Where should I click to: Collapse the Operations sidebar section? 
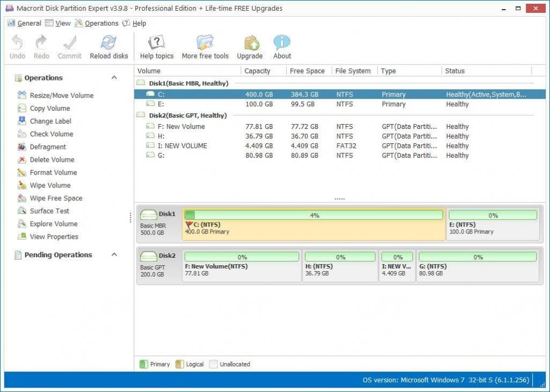(113, 77)
